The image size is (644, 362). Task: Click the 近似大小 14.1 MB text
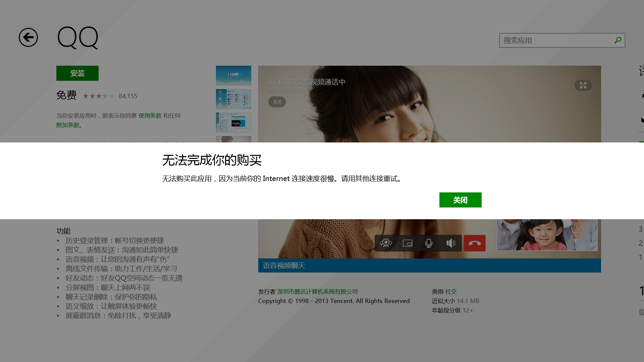(x=455, y=301)
